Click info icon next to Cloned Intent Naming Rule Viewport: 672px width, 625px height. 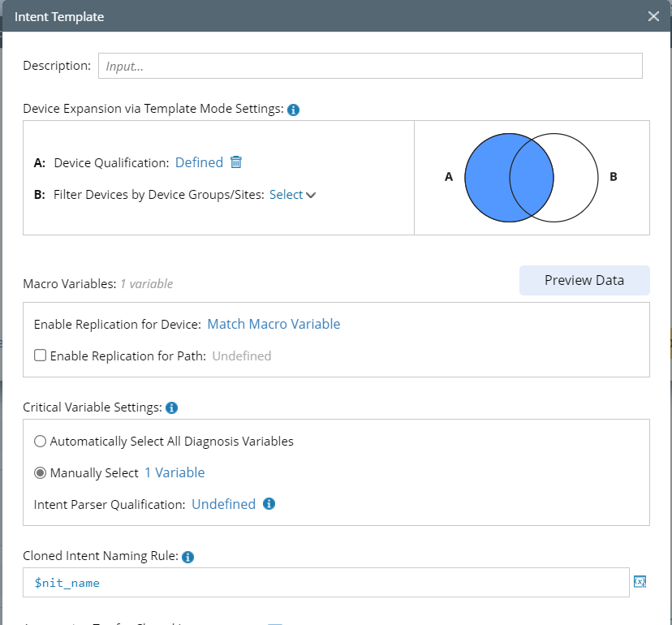[x=188, y=557]
